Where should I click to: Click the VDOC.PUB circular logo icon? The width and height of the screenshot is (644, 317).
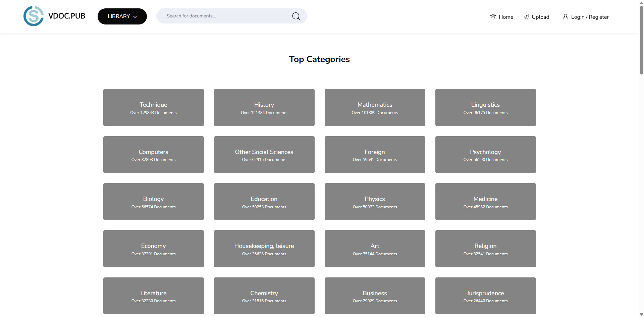pos(34,16)
